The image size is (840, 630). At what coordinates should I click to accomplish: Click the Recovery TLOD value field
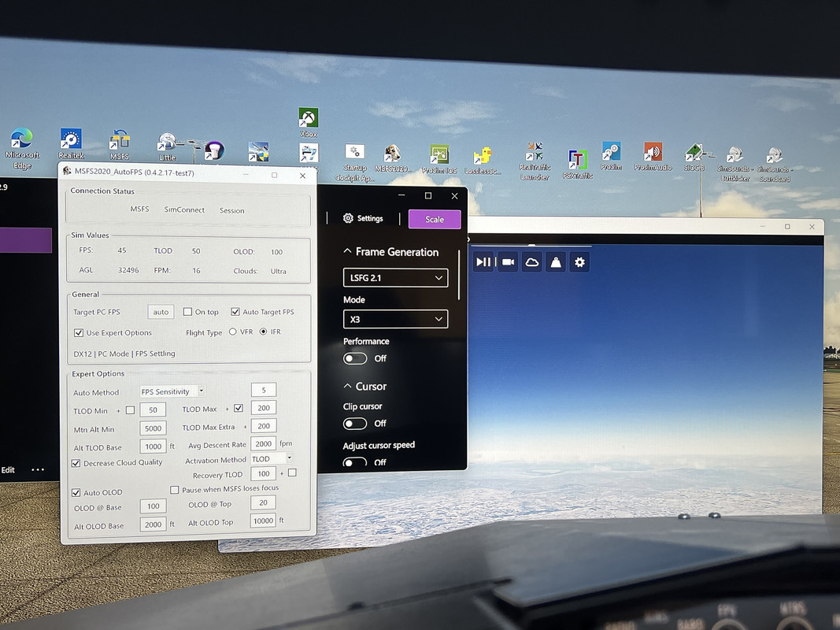coord(264,473)
